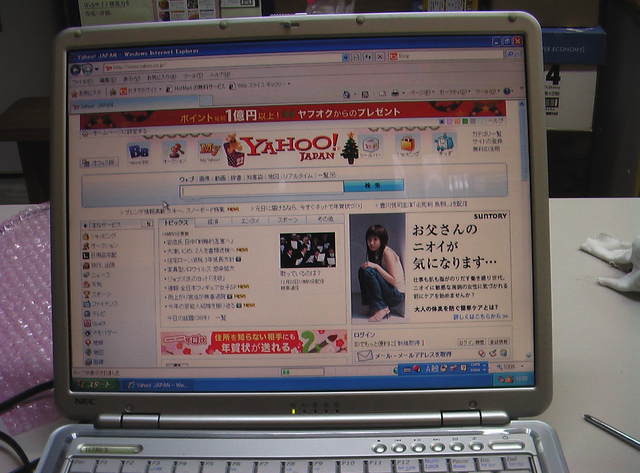Click the add-to-favorites-bar star icon
Image resolution: width=640 pixels, height=473 pixels.
click(113, 92)
